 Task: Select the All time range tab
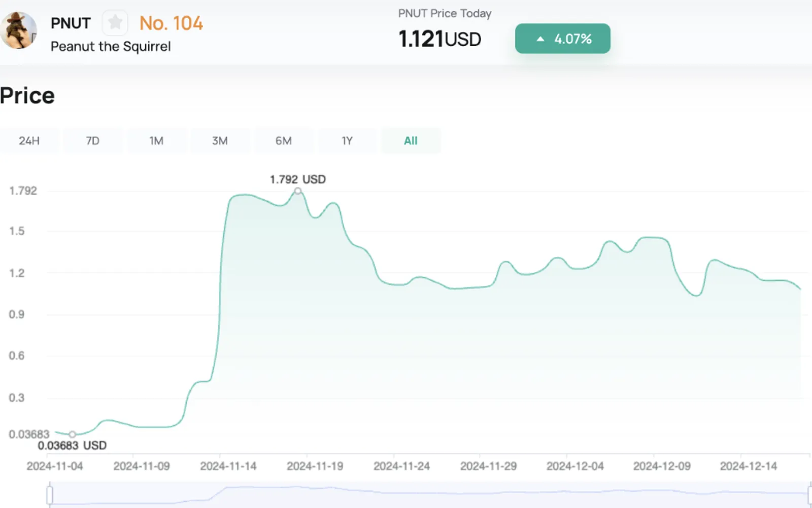tap(411, 141)
